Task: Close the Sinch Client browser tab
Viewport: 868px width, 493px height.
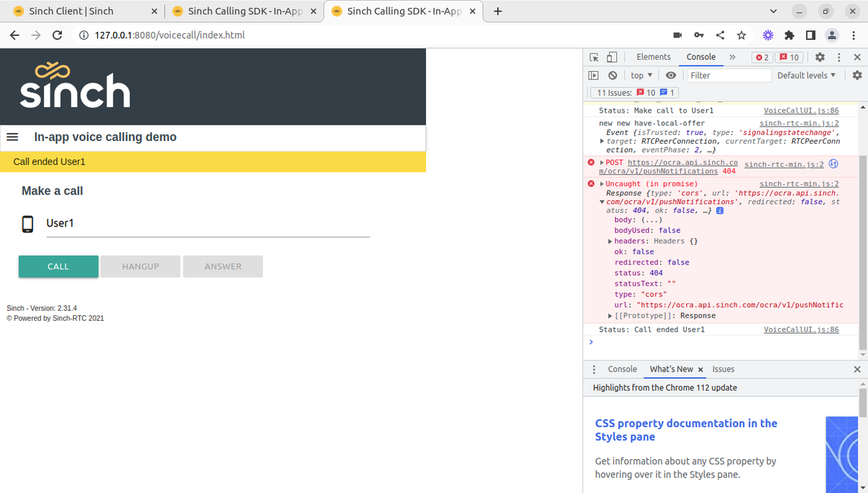Action: pyautogui.click(x=154, y=12)
